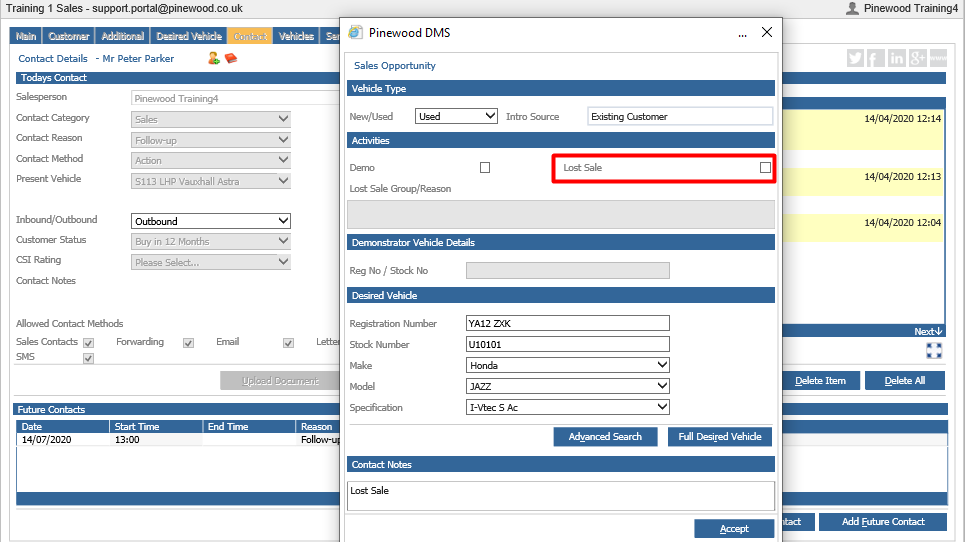Click the Salesperson field
This screenshot has width=965, height=542.
click(x=235, y=98)
